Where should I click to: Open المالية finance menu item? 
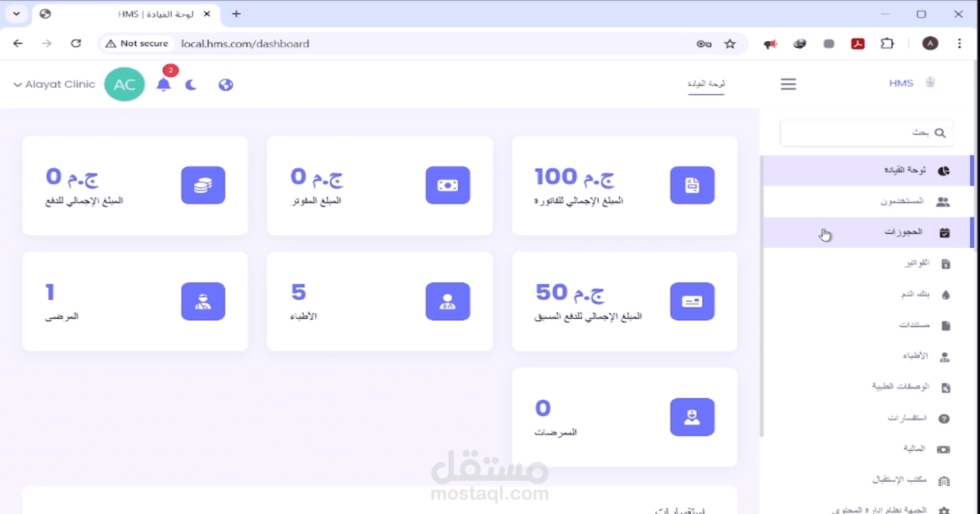tap(868, 449)
